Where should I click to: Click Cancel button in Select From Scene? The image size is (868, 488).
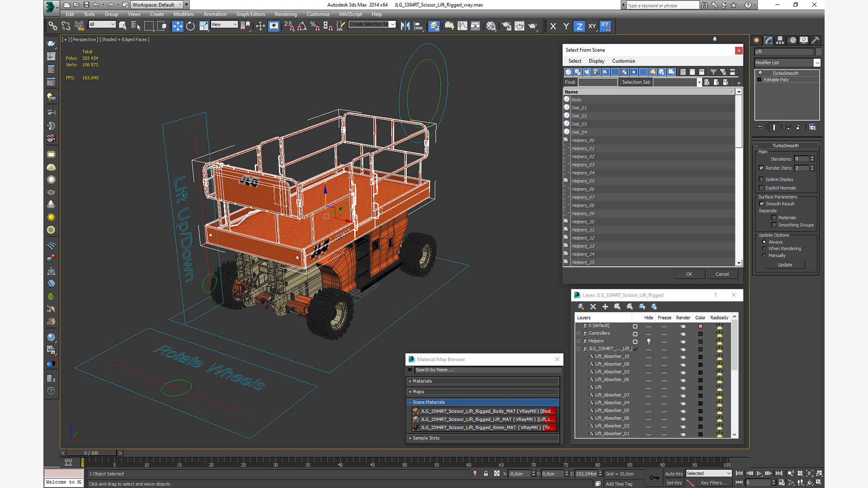722,273
